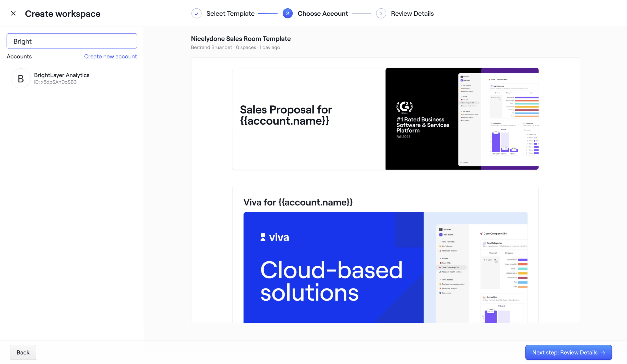Viewport: 627px width, 364px height.
Task: Click the Accounts section label
Action: click(x=19, y=56)
